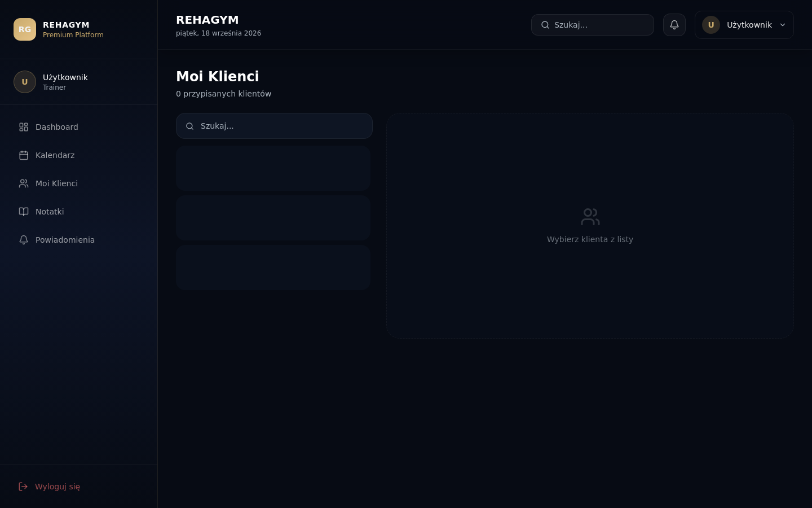Click the 'Trainer' role label
The image size is (812, 508).
54,87
